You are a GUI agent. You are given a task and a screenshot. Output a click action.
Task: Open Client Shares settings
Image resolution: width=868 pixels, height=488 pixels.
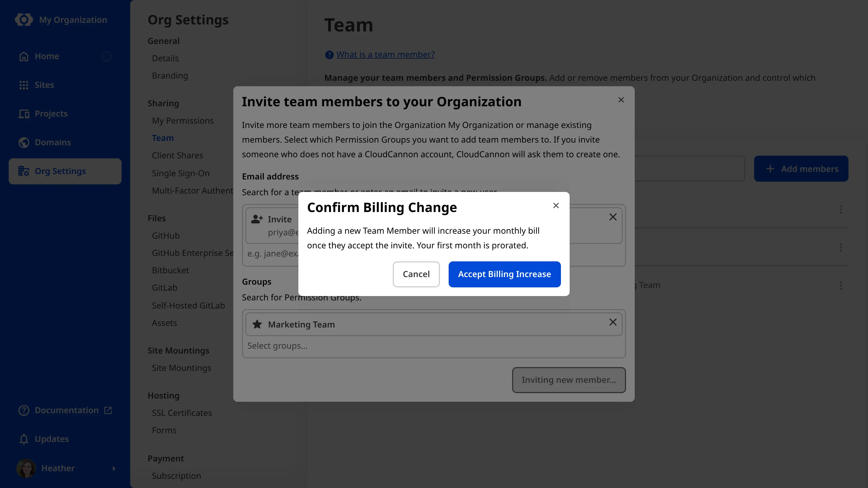click(177, 155)
